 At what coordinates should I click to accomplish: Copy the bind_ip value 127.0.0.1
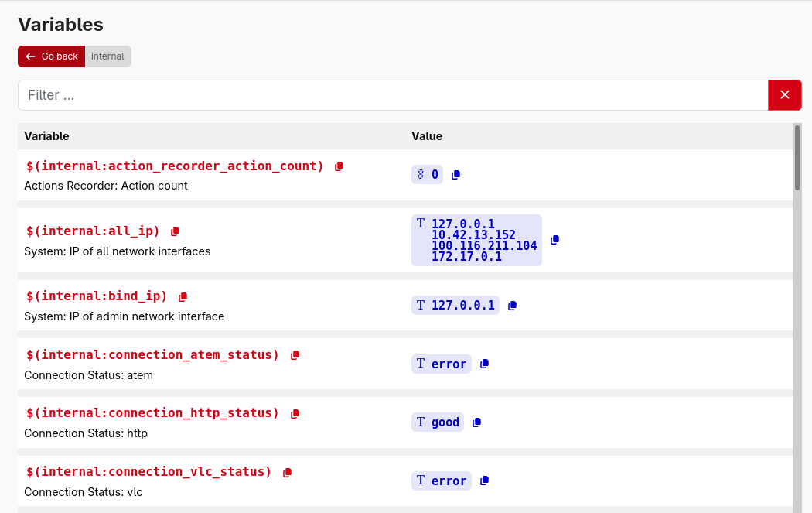(511, 304)
